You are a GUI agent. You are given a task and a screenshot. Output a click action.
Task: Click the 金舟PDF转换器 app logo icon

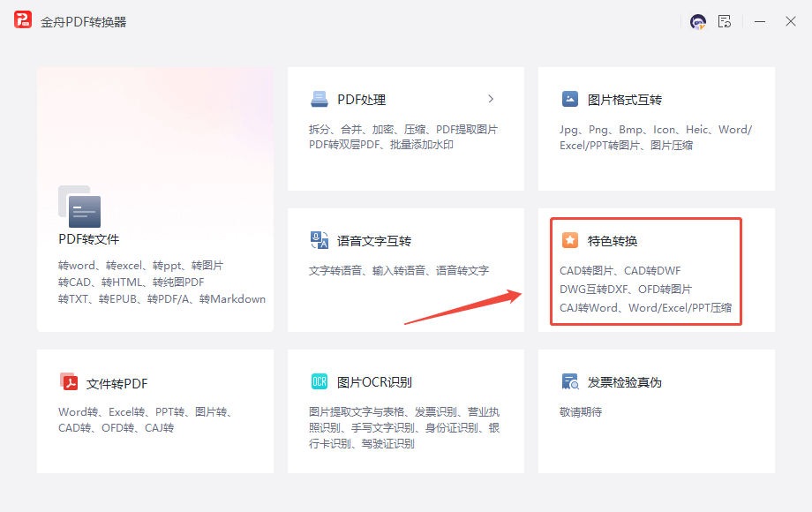pos(23,20)
